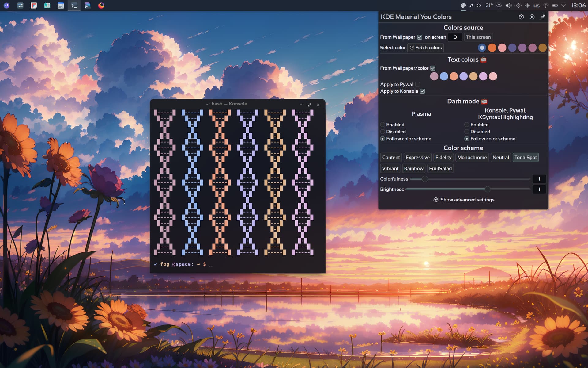Select the selected blue wallpaper color swatch

482,48
